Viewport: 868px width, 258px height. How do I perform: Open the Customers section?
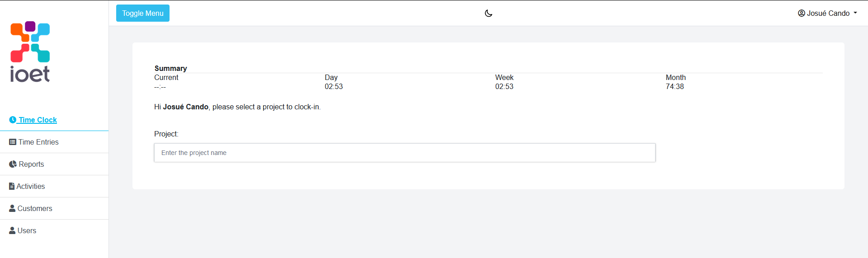[54, 208]
